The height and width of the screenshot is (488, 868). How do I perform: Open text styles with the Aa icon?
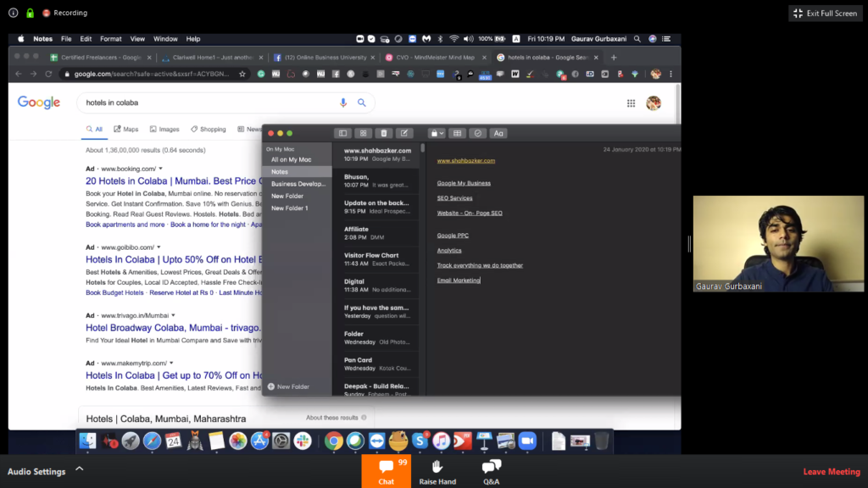498,133
